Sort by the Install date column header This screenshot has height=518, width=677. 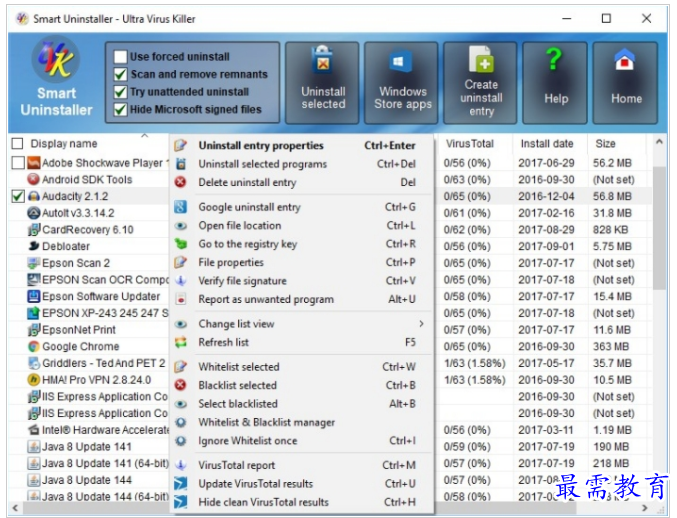[547, 144]
